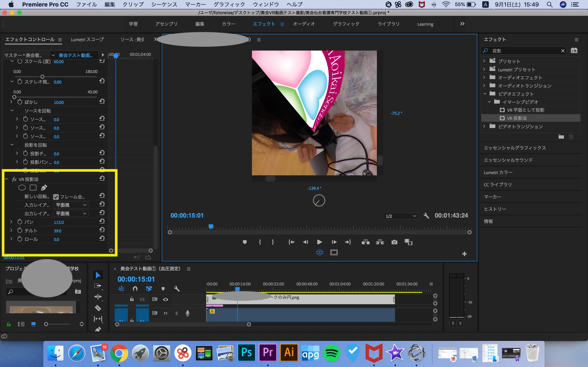Toggle the timeline snap magnet icon
This screenshot has width=588, height=367.
point(135,289)
